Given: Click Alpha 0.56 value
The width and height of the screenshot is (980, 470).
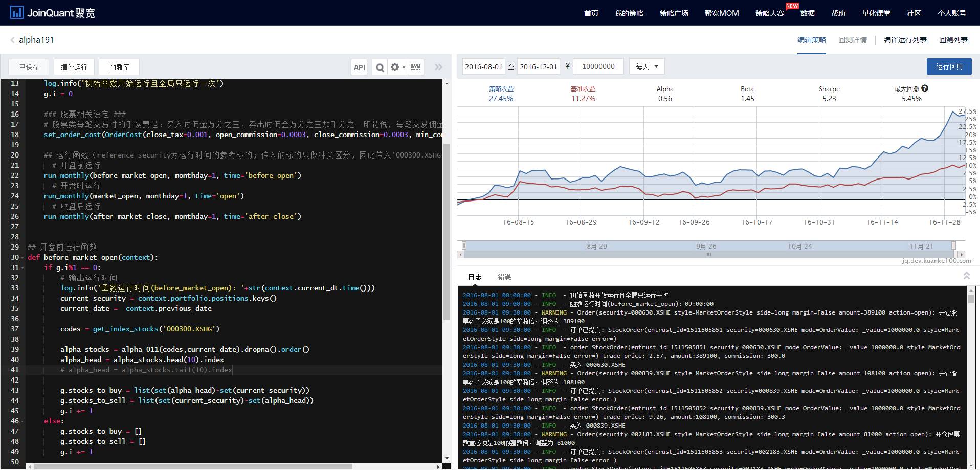Looking at the screenshot, I should click(x=665, y=99).
